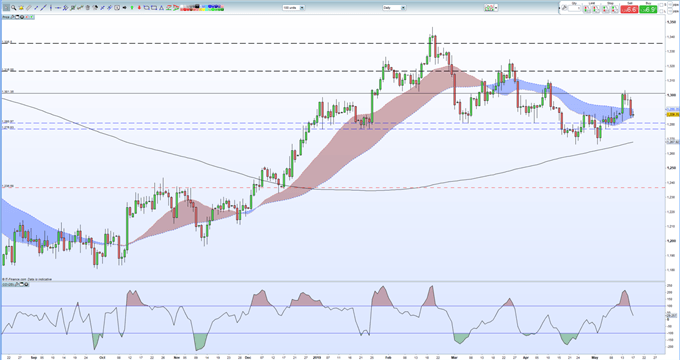Tick the lower checkbox beside Buy button
The image size is (680, 360).
point(661,11)
